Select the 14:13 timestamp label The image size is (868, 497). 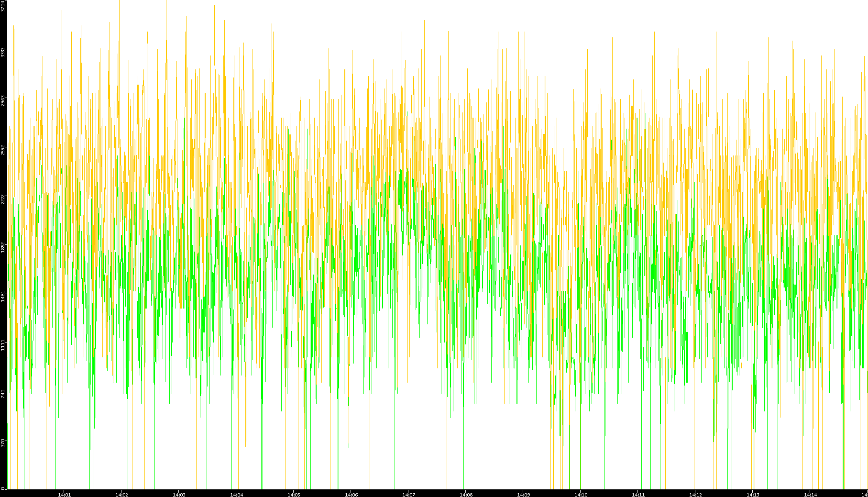click(753, 494)
